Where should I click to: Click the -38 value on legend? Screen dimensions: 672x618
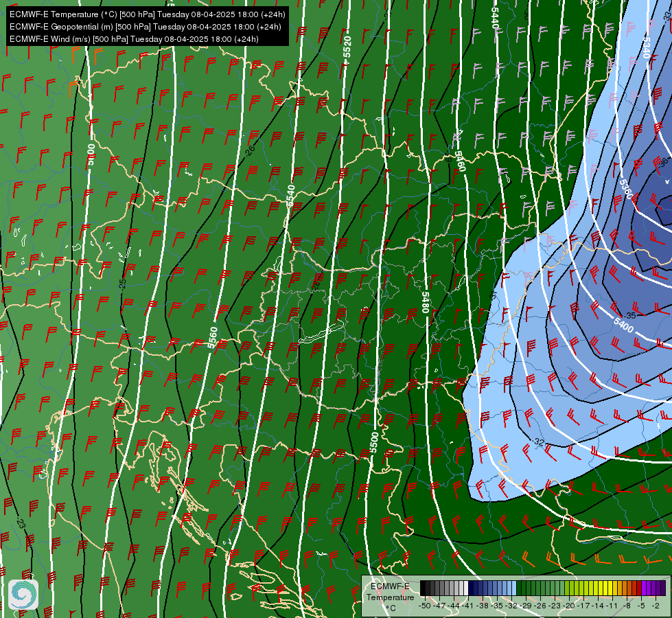click(482, 606)
